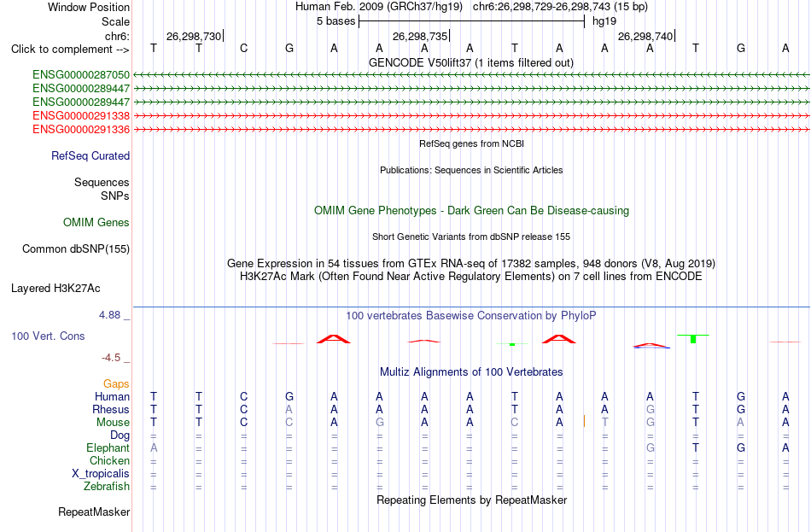Click the Zebrafish species alignment label
The width and height of the screenshot is (811, 532).
[x=107, y=487]
